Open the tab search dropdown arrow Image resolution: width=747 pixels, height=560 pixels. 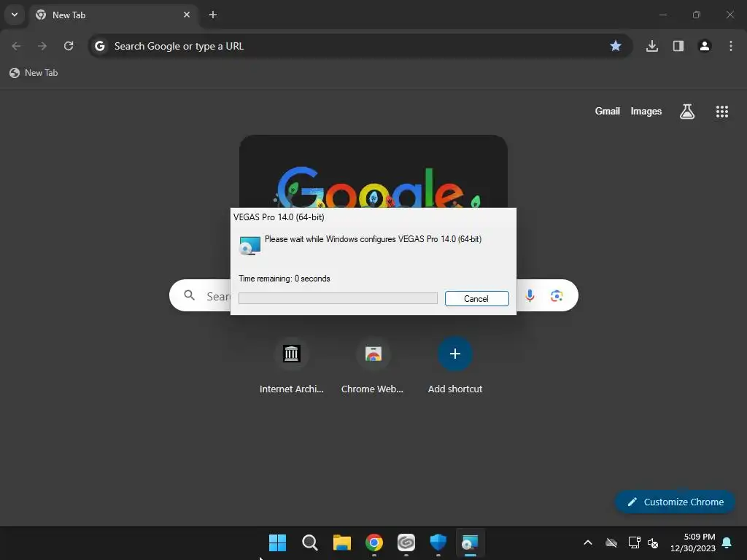point(15,15)
